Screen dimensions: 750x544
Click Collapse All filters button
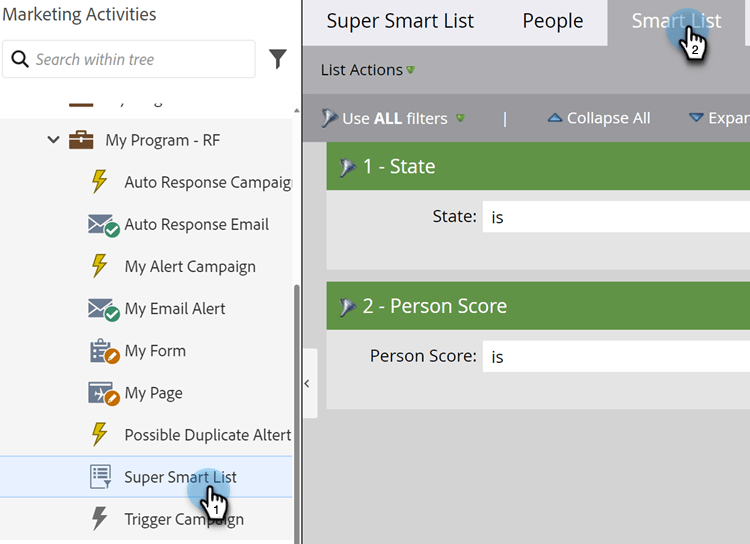[598, 118]
